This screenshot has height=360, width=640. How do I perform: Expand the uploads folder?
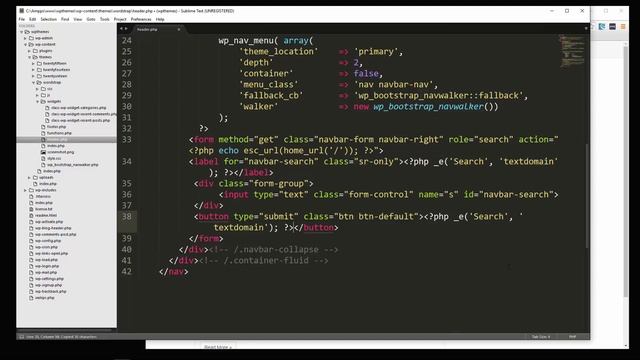pyautogui.click(x=29, y=178)
